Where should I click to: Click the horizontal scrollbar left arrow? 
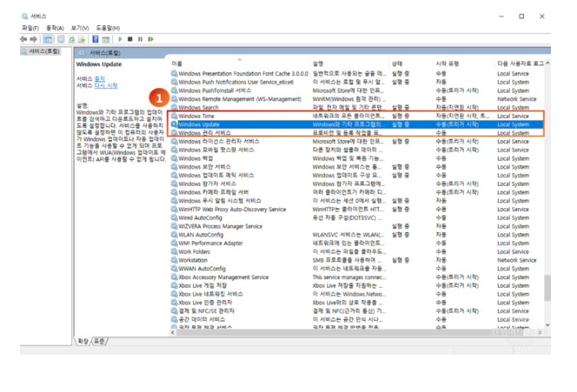point(172,332)
